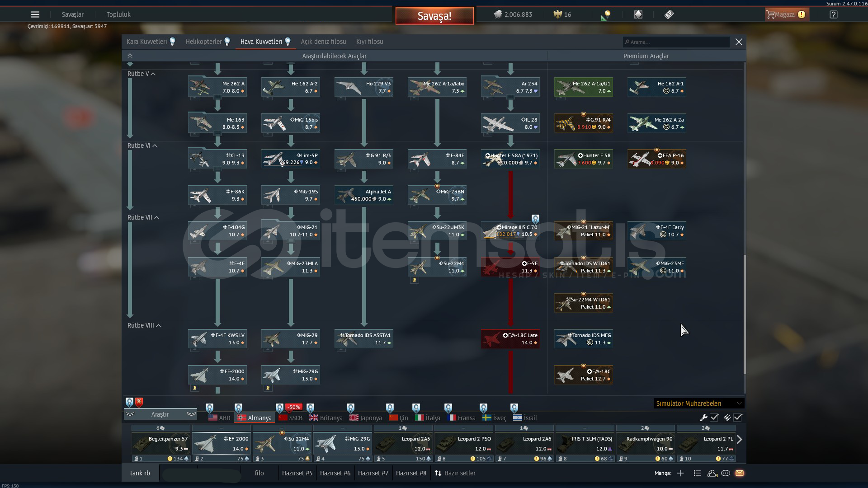The image size is (868, 488).
Task: Open the squad list icon
Action: [698, 473]
